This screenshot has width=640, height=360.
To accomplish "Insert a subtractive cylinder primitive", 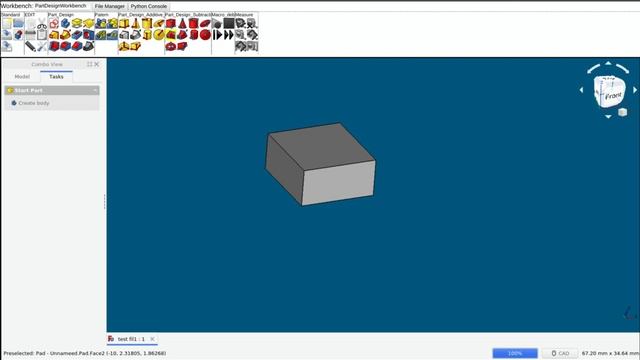I will tap(193, 23).
